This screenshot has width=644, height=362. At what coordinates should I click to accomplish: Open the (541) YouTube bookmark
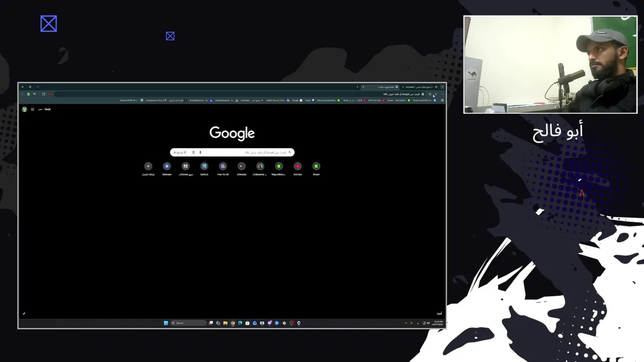pyautogui.click(x=376, y=100)
